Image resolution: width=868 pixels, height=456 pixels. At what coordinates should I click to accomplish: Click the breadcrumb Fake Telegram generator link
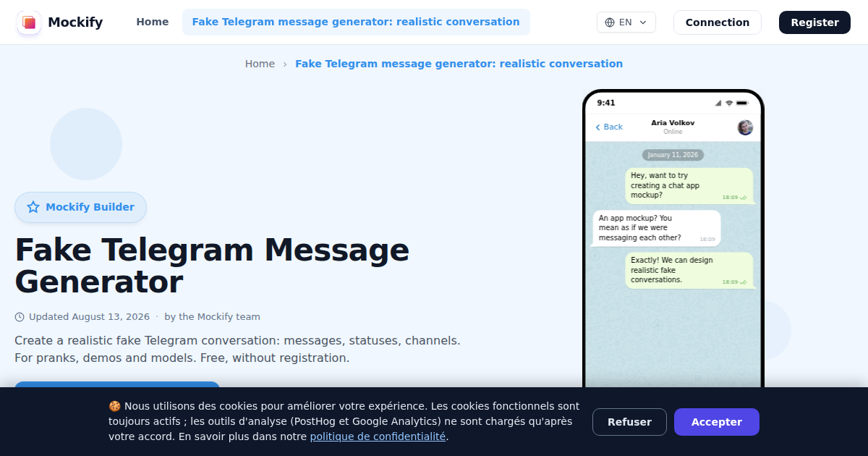tap(459, 64)
